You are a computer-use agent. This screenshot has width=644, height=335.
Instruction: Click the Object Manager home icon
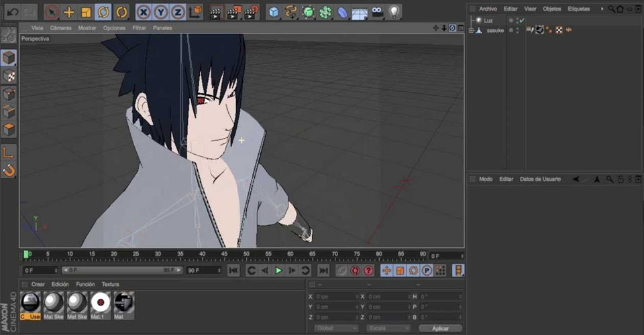[x=620, y=9]
